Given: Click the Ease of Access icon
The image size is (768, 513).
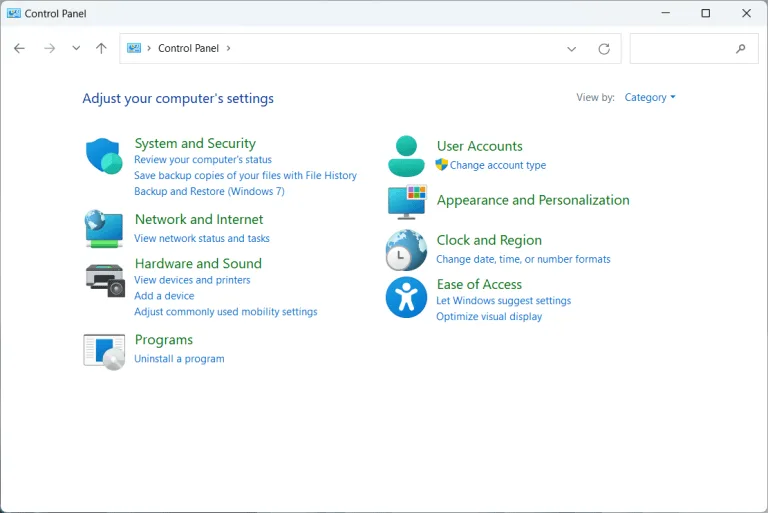Looking at the screenshot, I should coord(406,297).
